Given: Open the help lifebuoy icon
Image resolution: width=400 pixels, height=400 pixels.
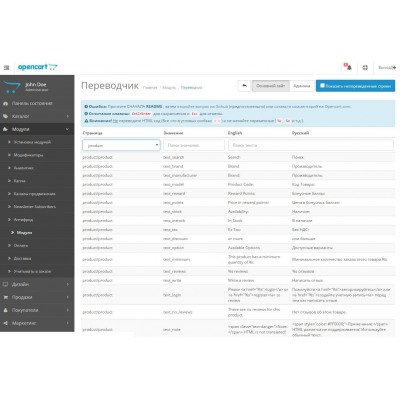Looking at the screenshot, I should (x=365, y=67).
